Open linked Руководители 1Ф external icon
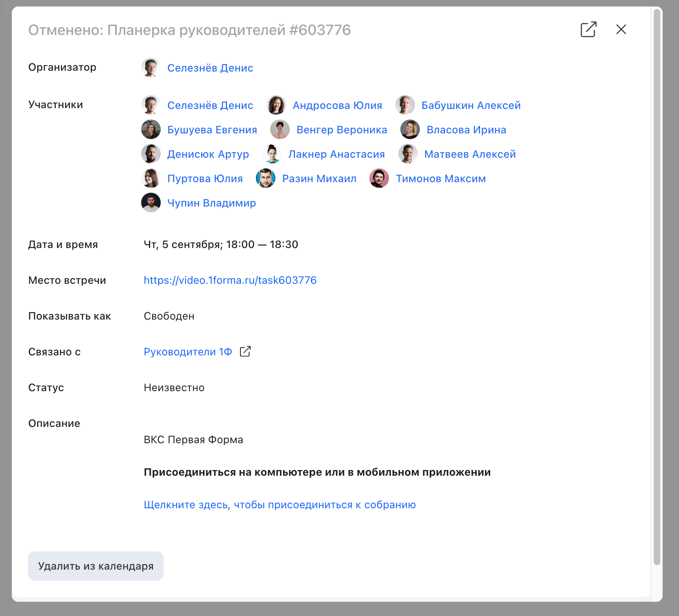Screen dimensions: 679x616 pyautogui.click(x=245, y=351)
